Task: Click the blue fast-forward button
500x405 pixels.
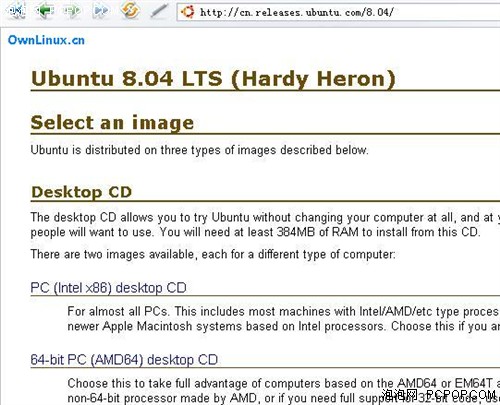Action: click(101, 11)
